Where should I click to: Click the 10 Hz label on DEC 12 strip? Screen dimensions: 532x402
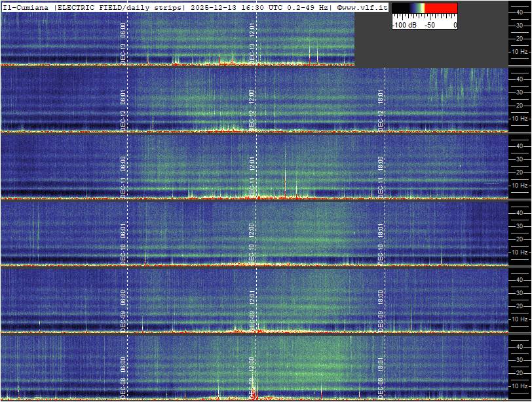coord(519,119)
